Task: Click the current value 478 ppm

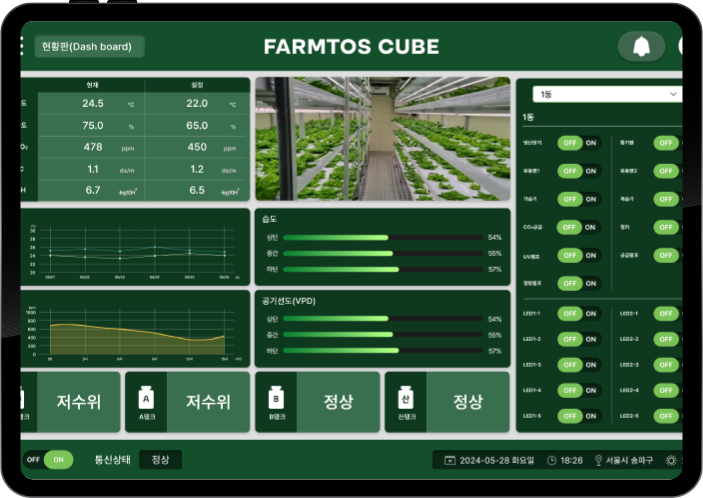Action: click(93, 147)
